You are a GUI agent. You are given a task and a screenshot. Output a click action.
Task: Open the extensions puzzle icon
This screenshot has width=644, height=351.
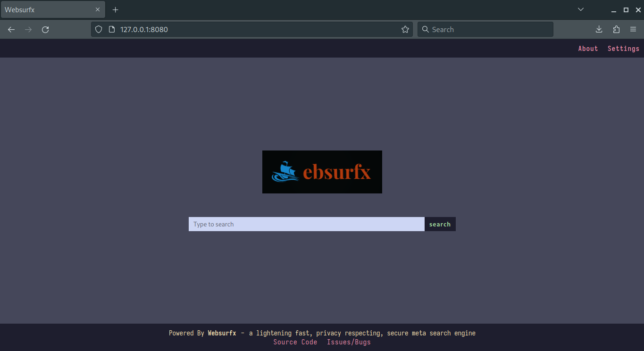pyautogui.click(x=616, y=29)
